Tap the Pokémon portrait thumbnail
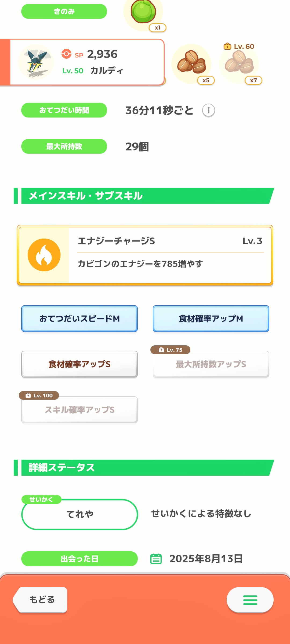The image size is (290, 644). click(x=36, y=62)
